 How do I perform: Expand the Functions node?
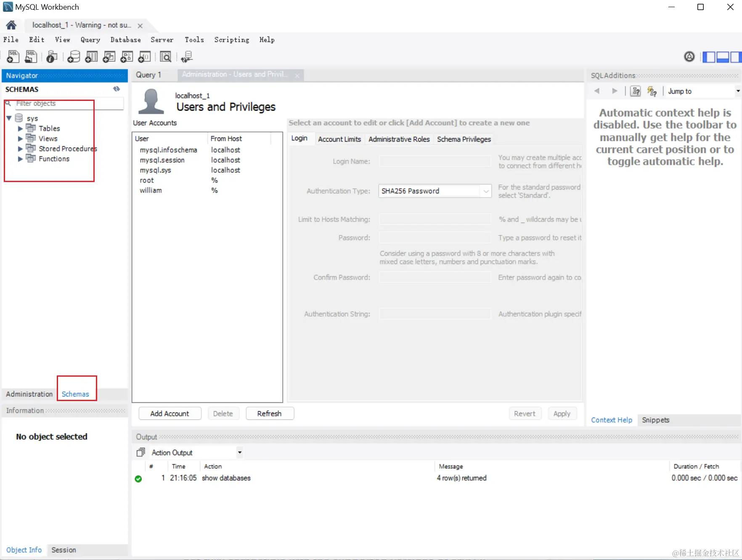pyautogui.click(x=20, y=159)
